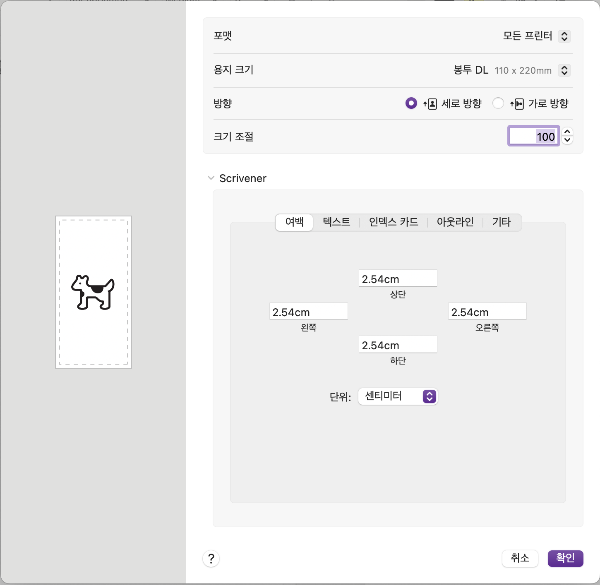Collapse the Scrivener section
Image resolution: width=600 pixels, height=585 pixels.
coord(211,178)
